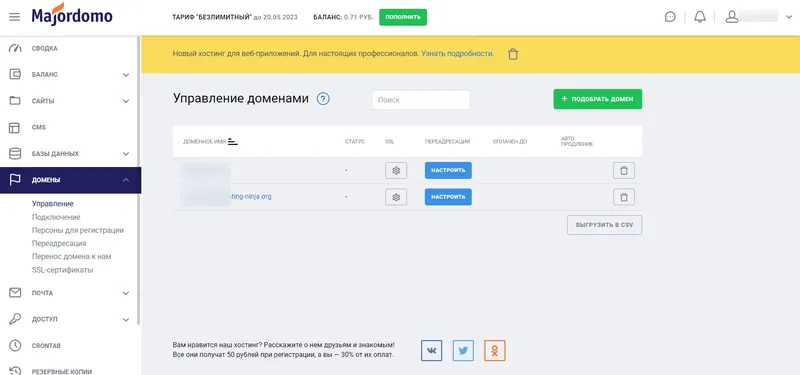Open the hamburger menu icon

(15, 17)
